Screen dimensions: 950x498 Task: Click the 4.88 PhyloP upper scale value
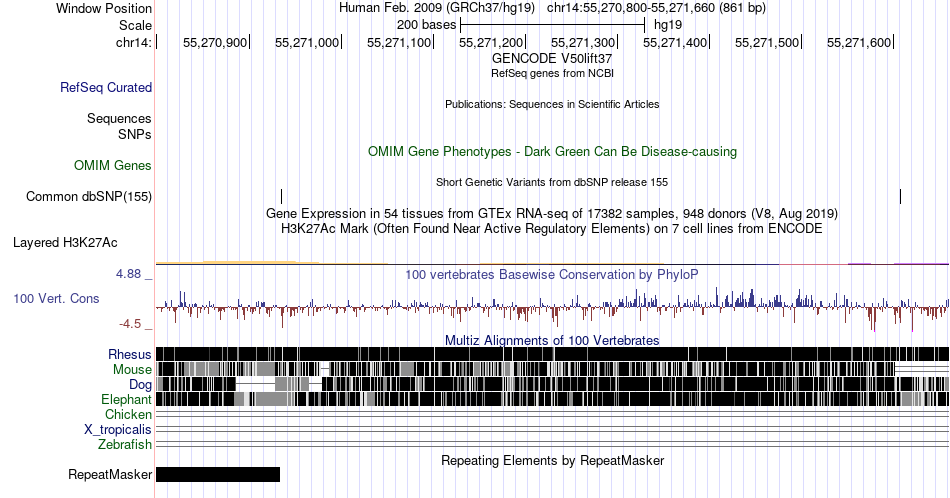pyautogui.click(x=128, y=274)
